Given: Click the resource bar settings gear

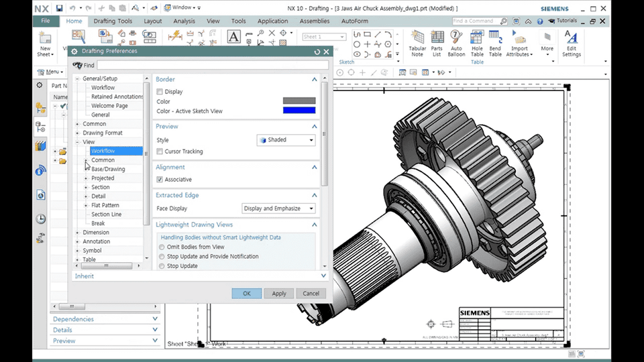Looking at the screenshot, I should tap(40, 85).
